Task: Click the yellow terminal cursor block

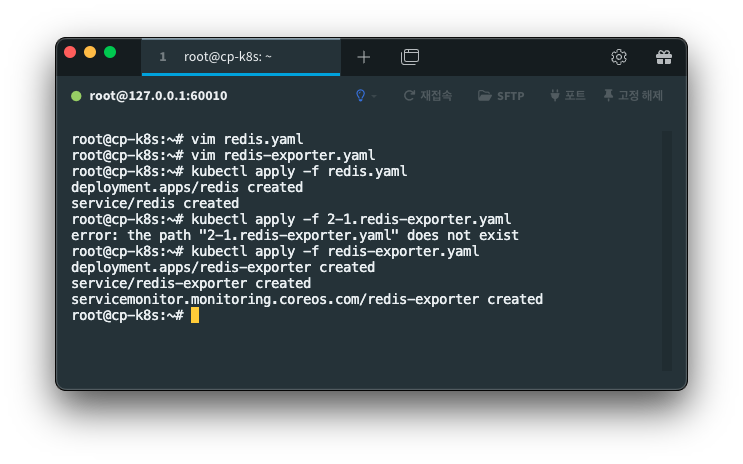Action: pyautogui.click(x=195, y=315)
